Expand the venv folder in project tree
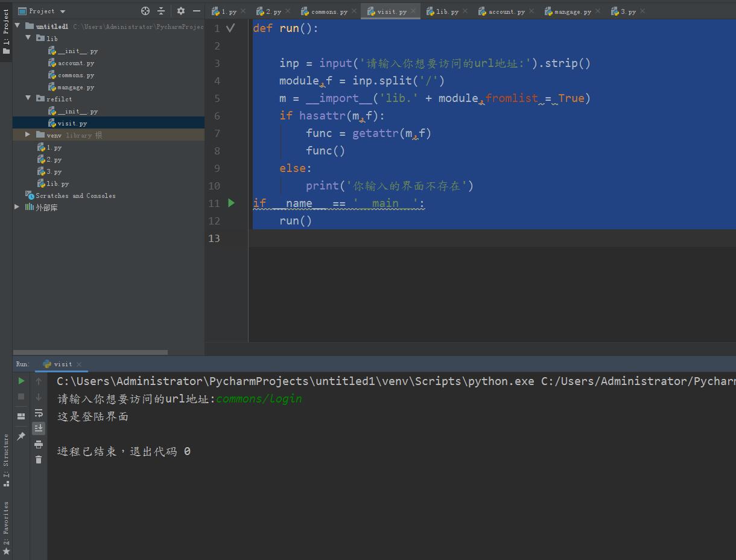Screen dimensions: 736x560 (x=28, y=135)
